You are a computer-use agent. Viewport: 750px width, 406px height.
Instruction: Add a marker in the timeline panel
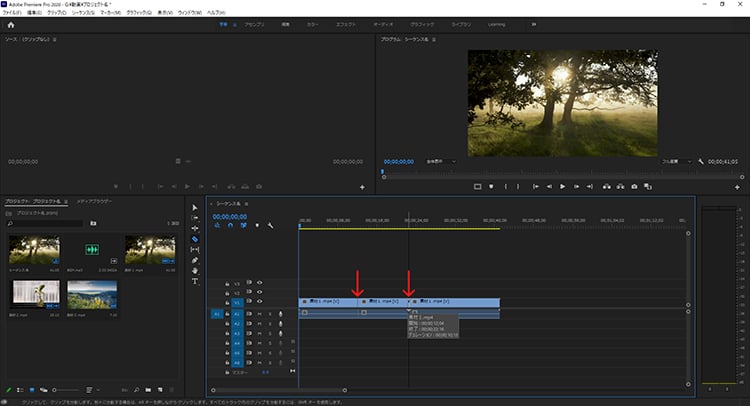[257, 225]
